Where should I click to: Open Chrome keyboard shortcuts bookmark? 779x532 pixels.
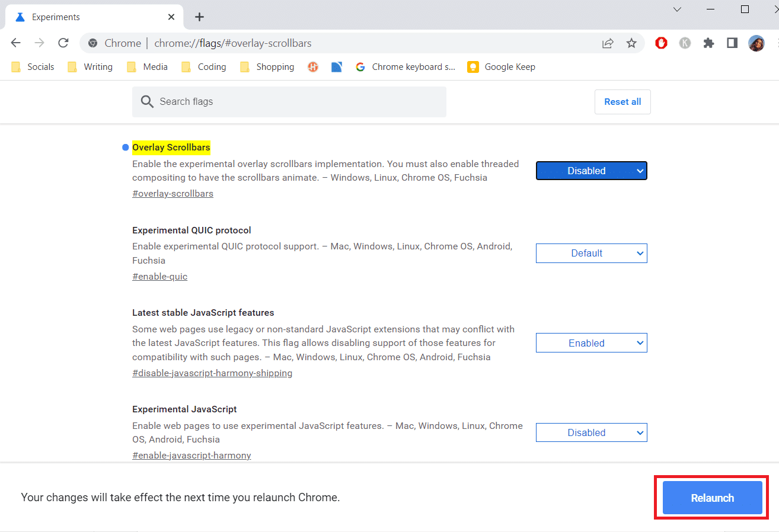[405, 67]
